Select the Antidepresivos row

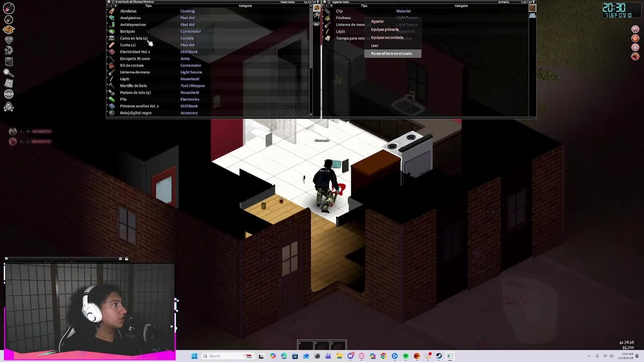[x=208, y=25]
